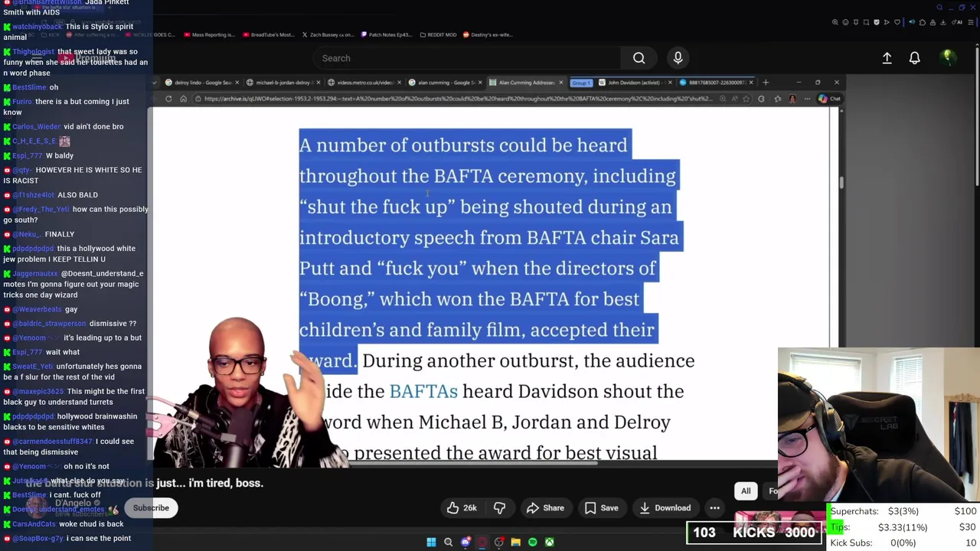Open Destiny's ex-wife bookmark
Viewport: 980px width, 551px height.
(488, 34)
